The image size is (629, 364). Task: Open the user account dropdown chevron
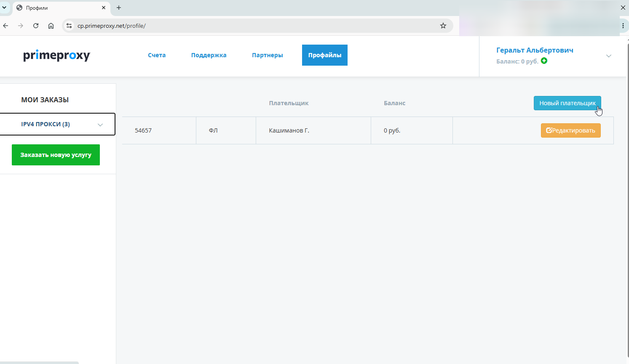point(609,56)
